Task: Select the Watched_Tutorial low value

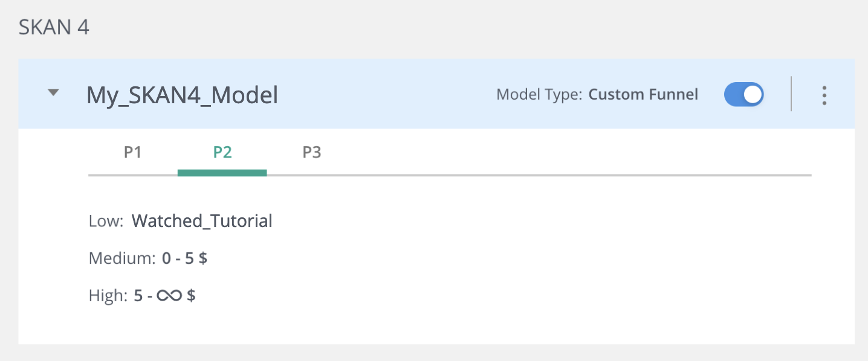Action: [x=202, y=221]
